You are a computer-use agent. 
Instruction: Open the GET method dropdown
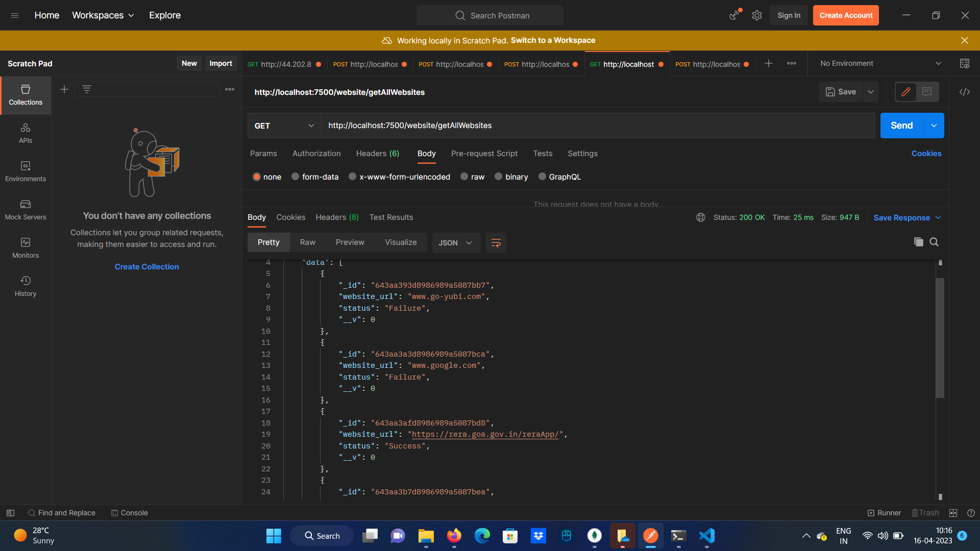283,126
